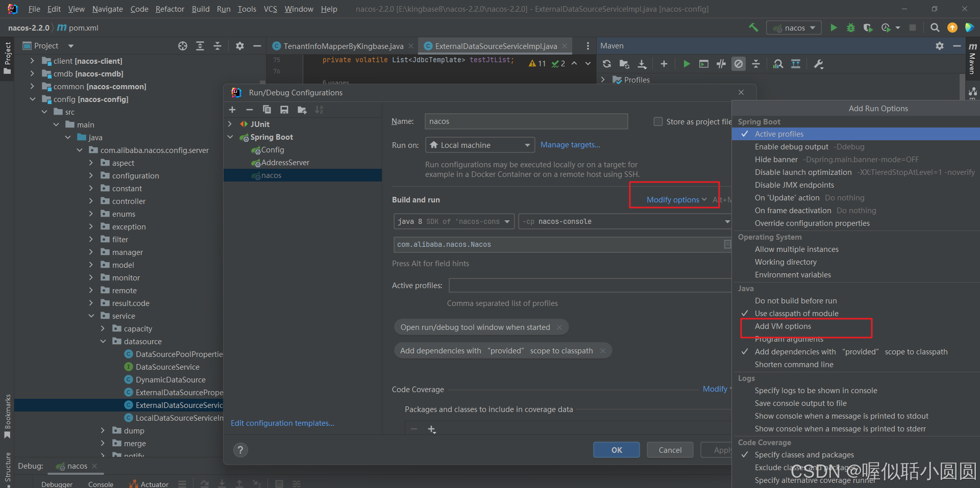
Task: Toggle Specify classes and packages option
Action: click(x=856, y=455)
